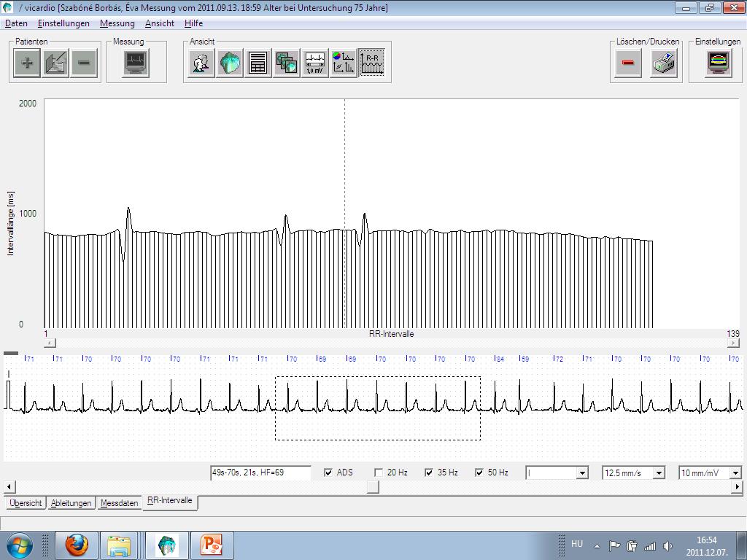Screen dimensions: 747x560
Task: Switch to the Ableitungen tab
Action: pos(71,503)
